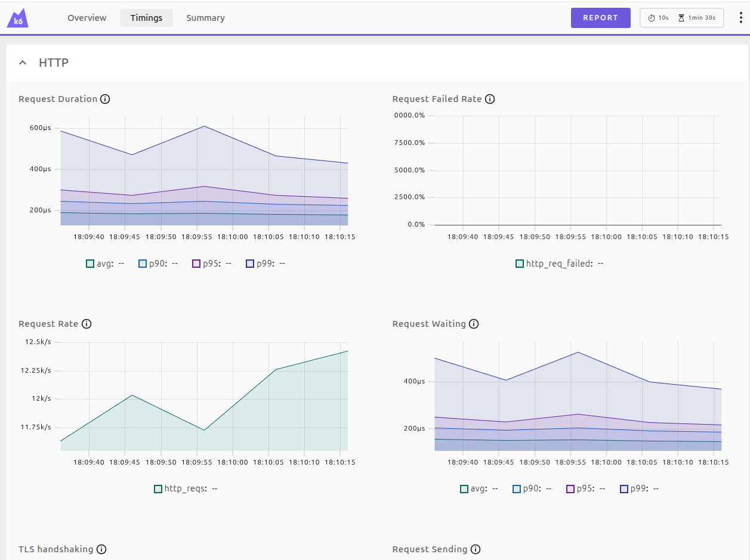
Task: Click the Request Failed Rate chart title
Action: click(x=437, y=99)
